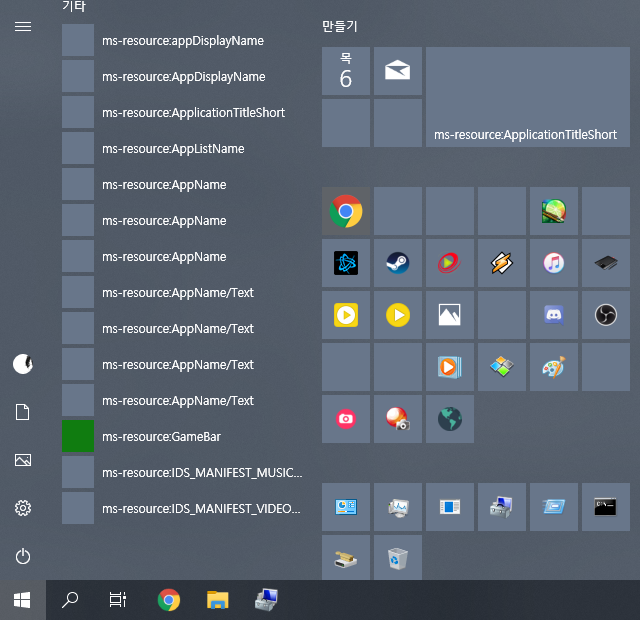Open the Winamp lightning bolt tile
Image resolution: width=640 pixels, height=620 pixels.
point(502,263)
